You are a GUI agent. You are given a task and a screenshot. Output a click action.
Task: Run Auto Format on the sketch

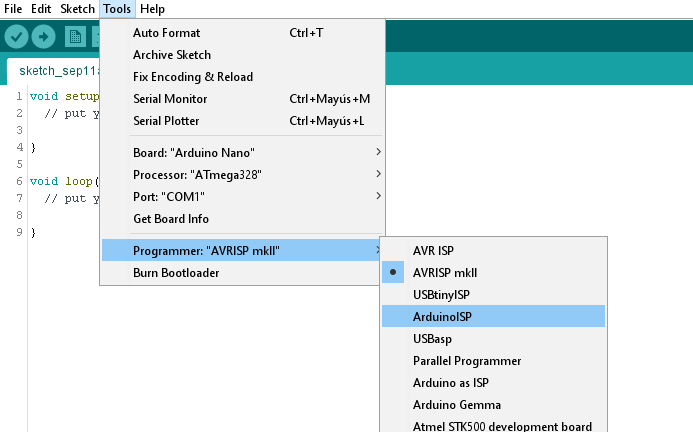tap(166, 33)
